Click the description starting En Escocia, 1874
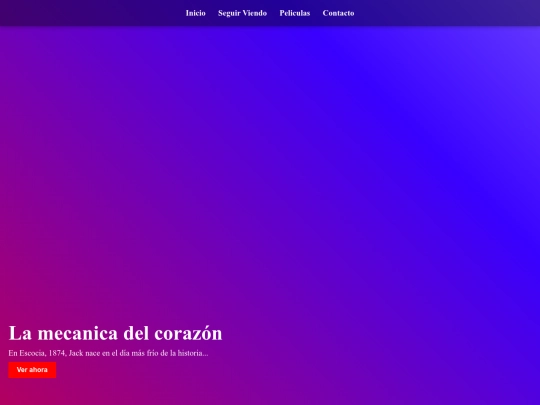 (x=108, y=353)
